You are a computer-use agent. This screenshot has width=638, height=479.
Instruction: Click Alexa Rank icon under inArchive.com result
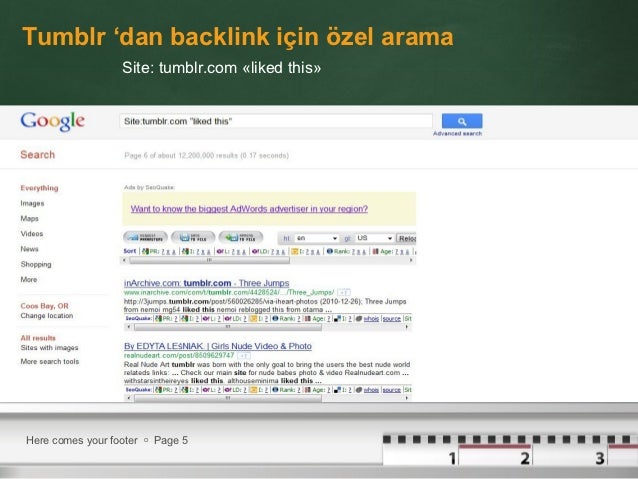tap(275, 319)
